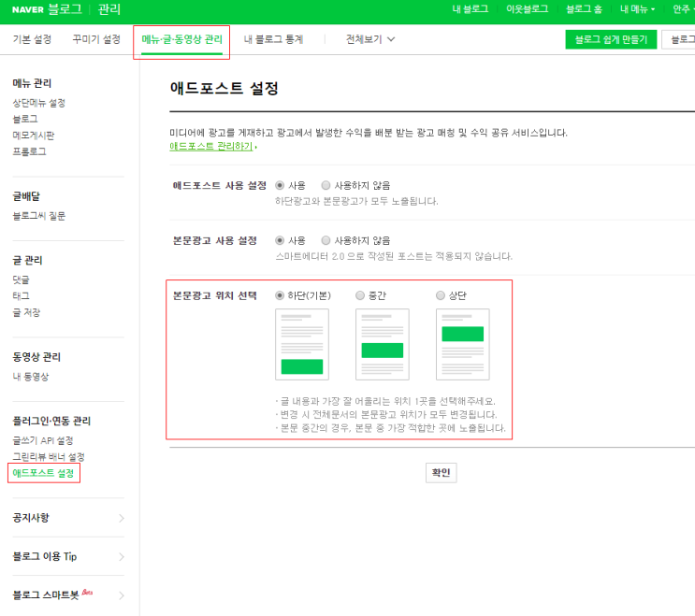Open 블로그씨 질문 under 글배달
695x616 pixels.
tap(39, 216)
